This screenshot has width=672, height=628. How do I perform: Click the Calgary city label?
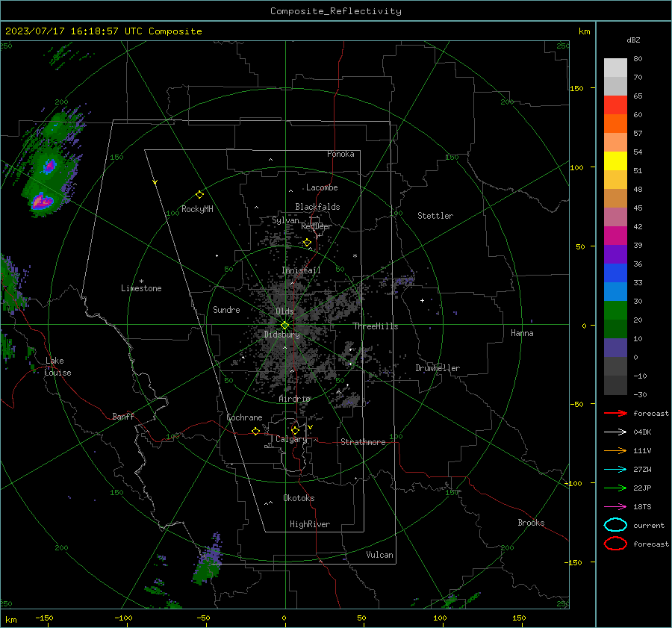pyautogui.click(x=291, y=439)
